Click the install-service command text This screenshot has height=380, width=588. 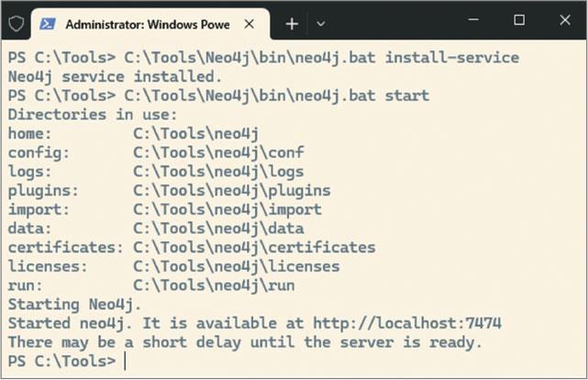pyautogui.click(x=451, y=58)
